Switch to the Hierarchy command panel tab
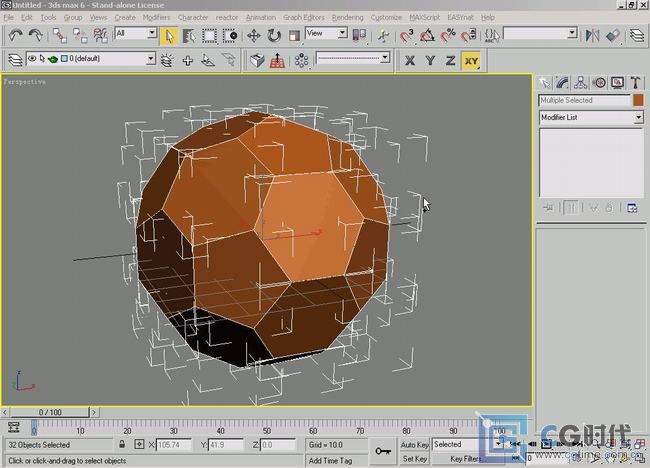The width and height of the screenshot is (650, 468). [x=581, y=83]
